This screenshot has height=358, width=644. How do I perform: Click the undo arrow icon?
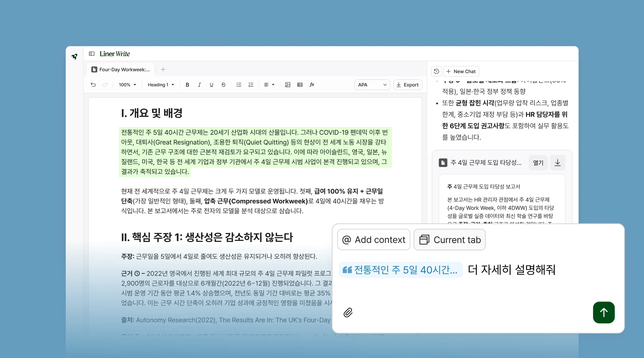(93, 85)
